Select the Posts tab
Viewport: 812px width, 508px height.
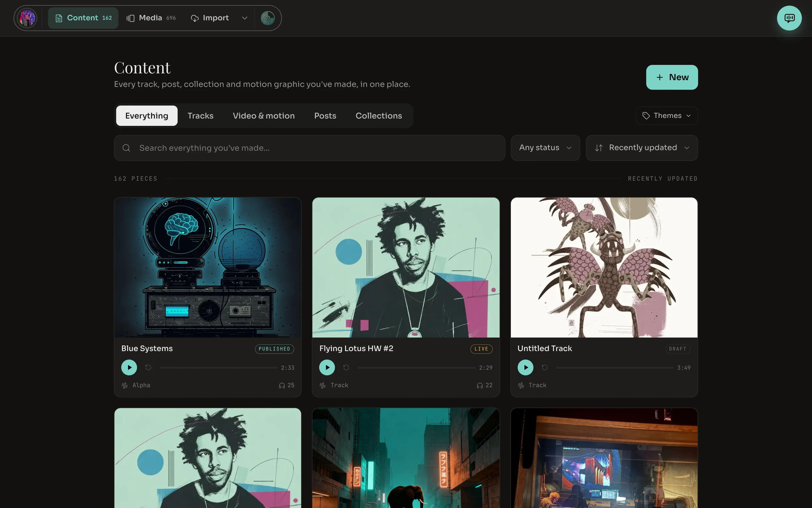[x=325, y=116]
